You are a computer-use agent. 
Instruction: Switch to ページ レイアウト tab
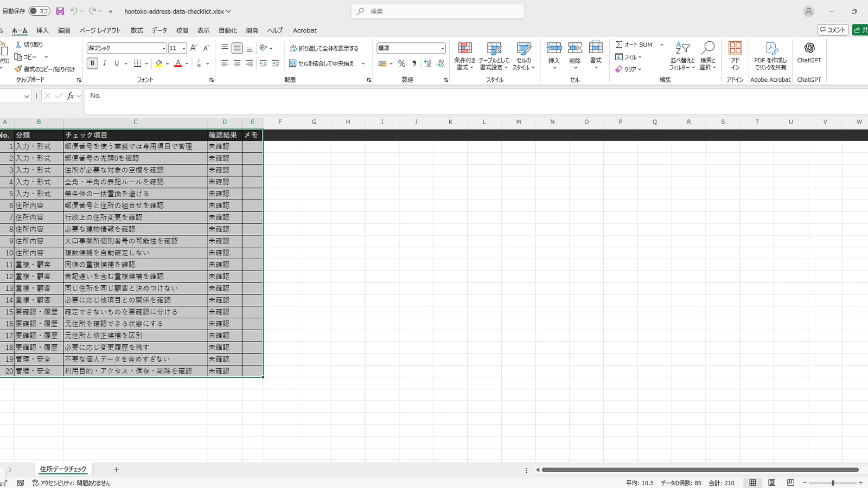click(x=100, y=30)
